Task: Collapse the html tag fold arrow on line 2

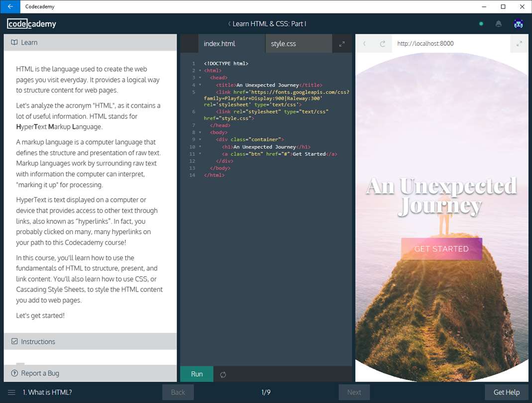Action: click(200, 71)
